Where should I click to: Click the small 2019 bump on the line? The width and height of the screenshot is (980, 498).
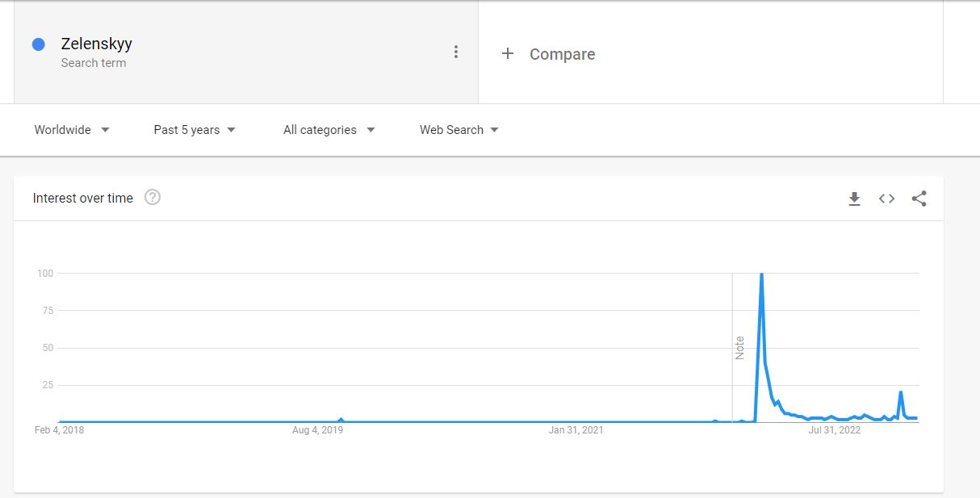pyautogui.click(x=341, y=420)
